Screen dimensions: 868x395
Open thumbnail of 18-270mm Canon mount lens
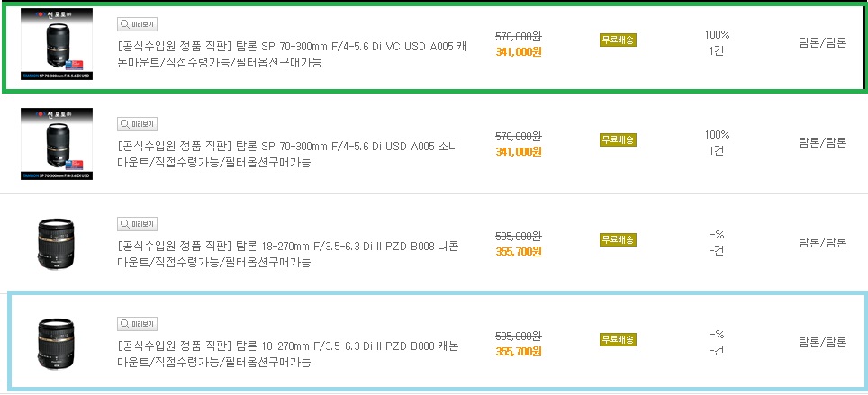point(57,344)
